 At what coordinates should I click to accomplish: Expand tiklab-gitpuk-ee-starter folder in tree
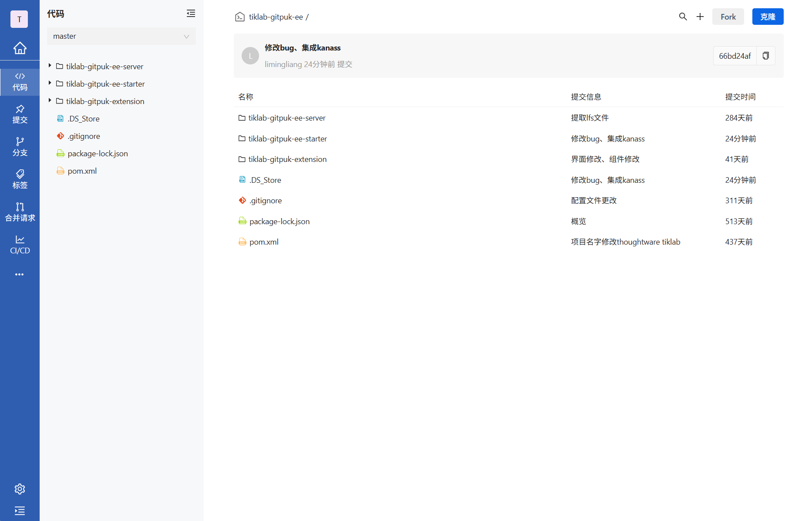(x=50, y=83)
